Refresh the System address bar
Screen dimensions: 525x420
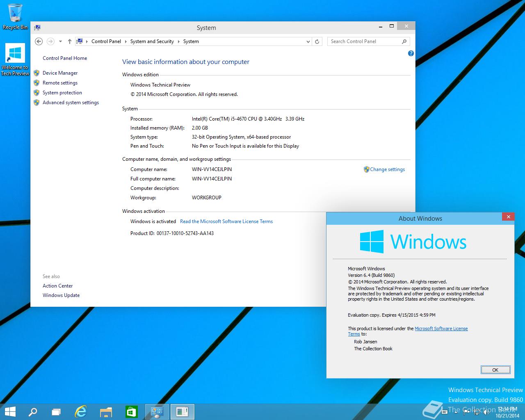tap(317, 41)
